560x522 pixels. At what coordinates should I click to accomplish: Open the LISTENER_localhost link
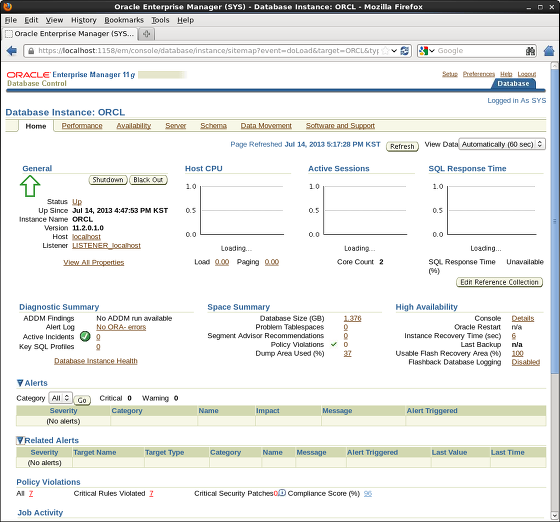[x=106, y=246]
